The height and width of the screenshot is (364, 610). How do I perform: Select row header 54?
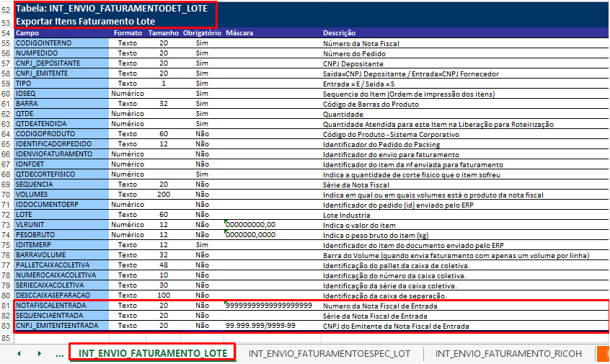coord(6,33)
